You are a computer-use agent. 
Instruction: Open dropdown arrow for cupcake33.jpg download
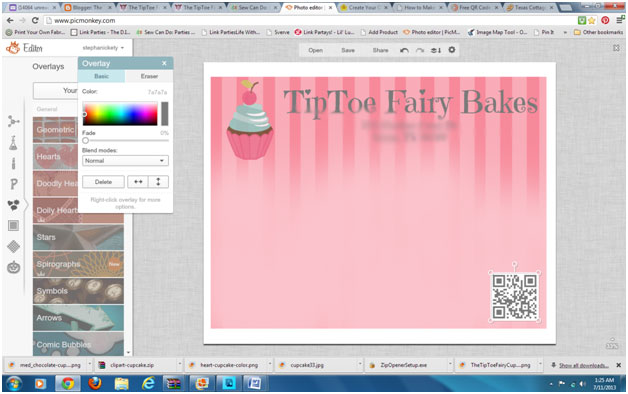360,365
